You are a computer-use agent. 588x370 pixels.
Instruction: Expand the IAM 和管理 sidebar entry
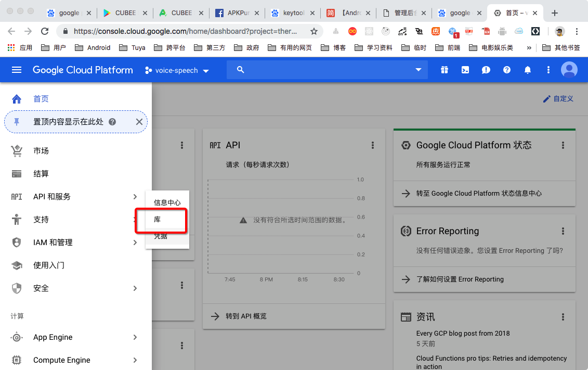[x=76, y=243]
